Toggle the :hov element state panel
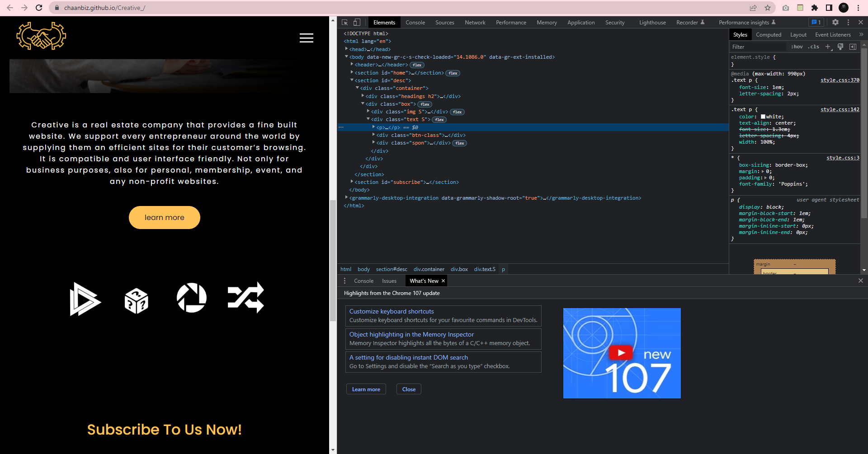Viewport: 868px width, 454px height. (x=797, y=47)
